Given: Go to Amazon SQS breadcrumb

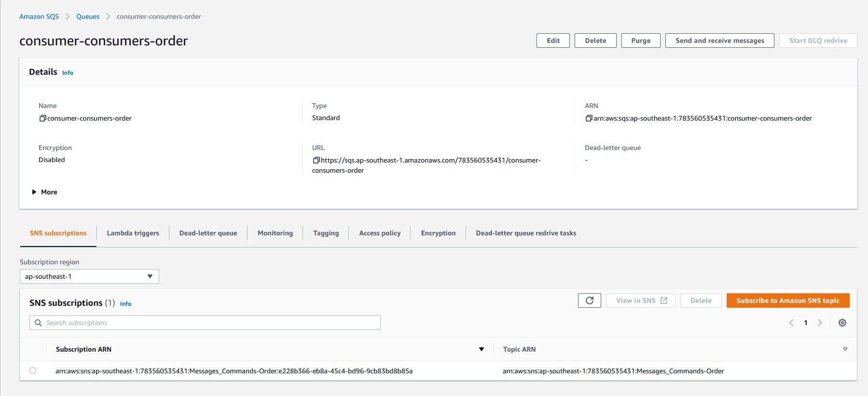Looking at the screenshot, I should (39, 16).
